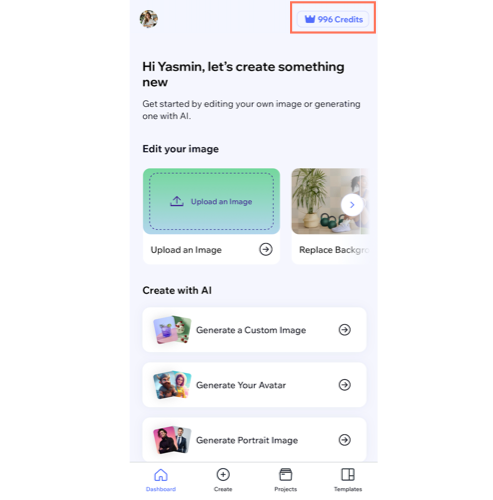
Task: Switch to the Dashboard tab
Action: [x=161, y=480]
